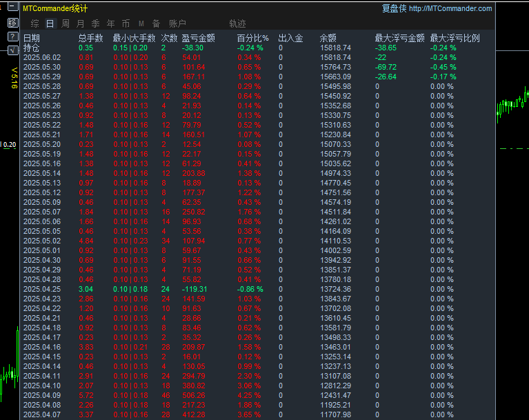Click profit value 167.11
Screen dimensions: 529x420
[194, 77]
